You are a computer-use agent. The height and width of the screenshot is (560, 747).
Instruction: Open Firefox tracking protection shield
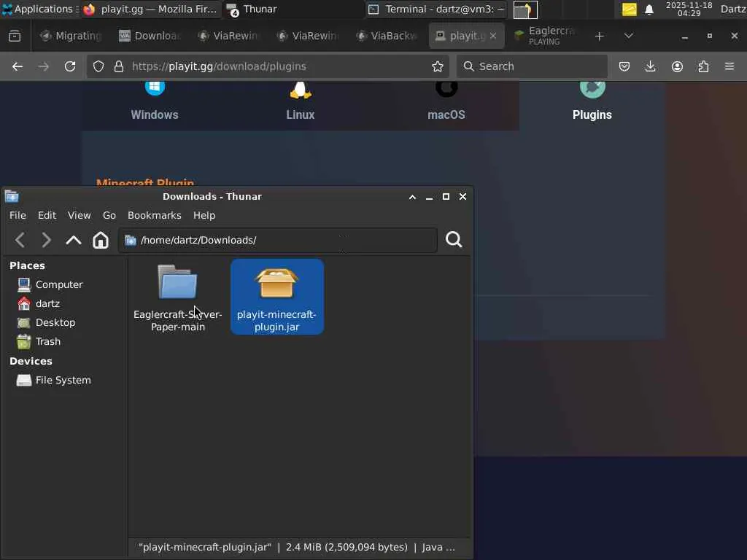click(98, 66)
